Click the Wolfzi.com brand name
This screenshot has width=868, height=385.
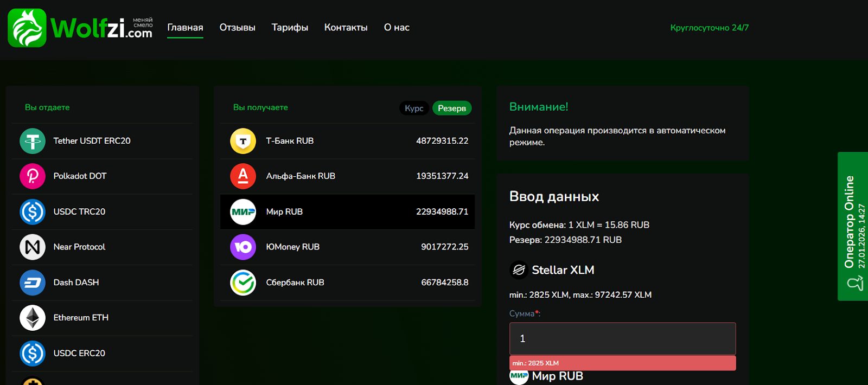pyautogui.click(x=101, y=28)
